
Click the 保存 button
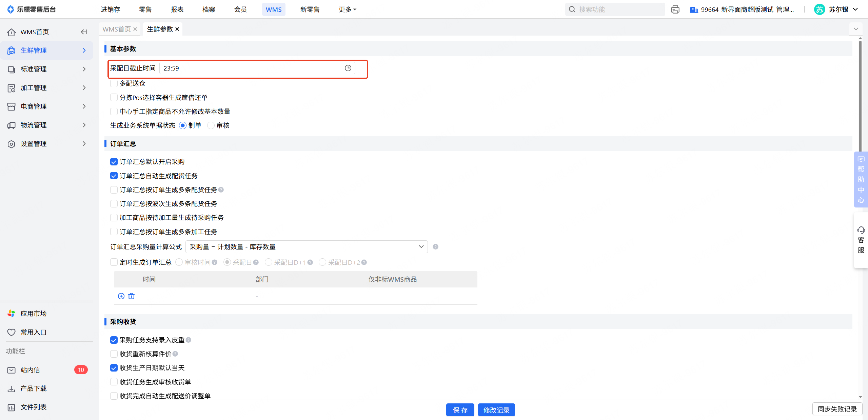460,410
